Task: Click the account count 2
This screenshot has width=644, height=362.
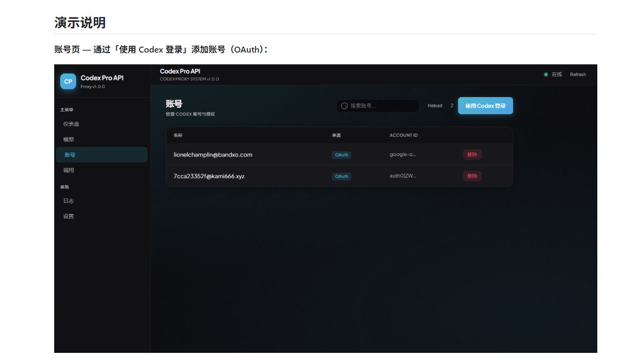Action: coord(452,106)
